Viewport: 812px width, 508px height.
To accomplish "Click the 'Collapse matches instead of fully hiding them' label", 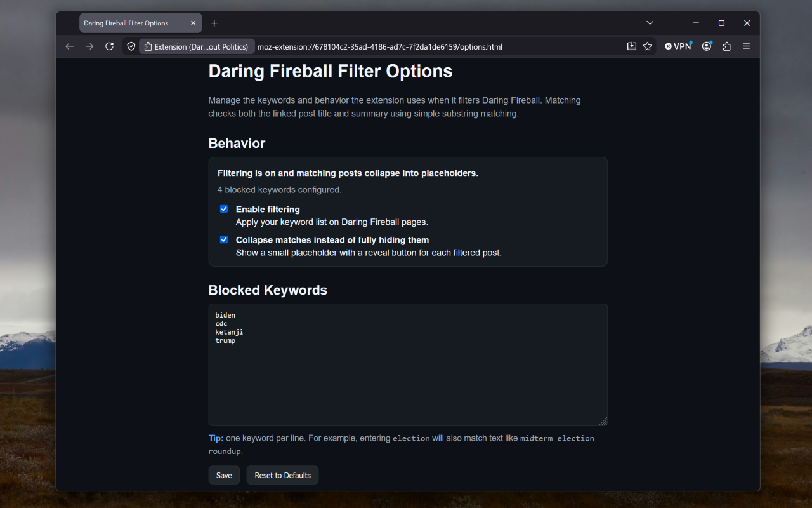I will tap(332, 240).
